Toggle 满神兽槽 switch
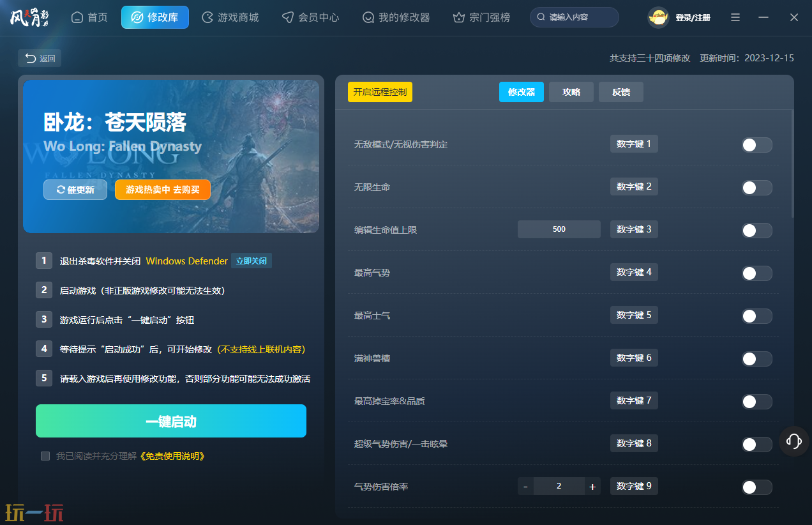 click(x=756, y=359)
